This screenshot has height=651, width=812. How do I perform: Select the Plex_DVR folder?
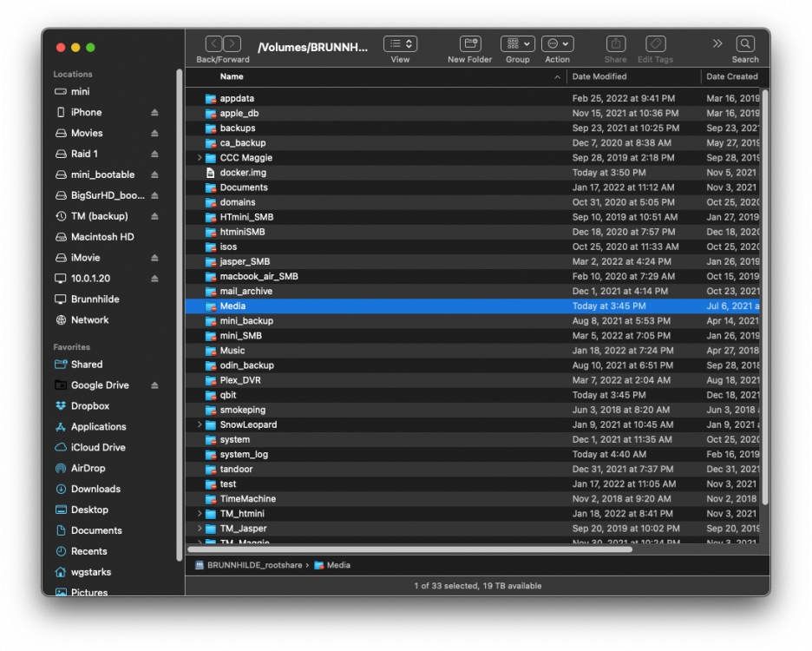pos(472,380)
